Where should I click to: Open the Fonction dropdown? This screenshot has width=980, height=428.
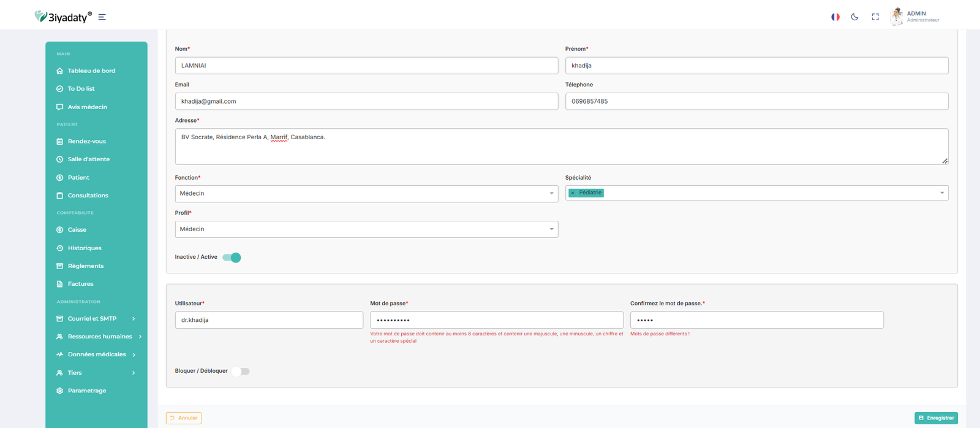(x=366, y=194)
